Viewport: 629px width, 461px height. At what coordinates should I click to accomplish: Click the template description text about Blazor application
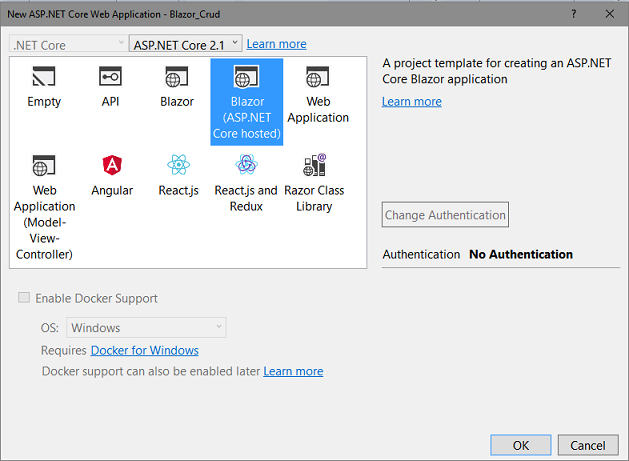[x=497, y=71]
